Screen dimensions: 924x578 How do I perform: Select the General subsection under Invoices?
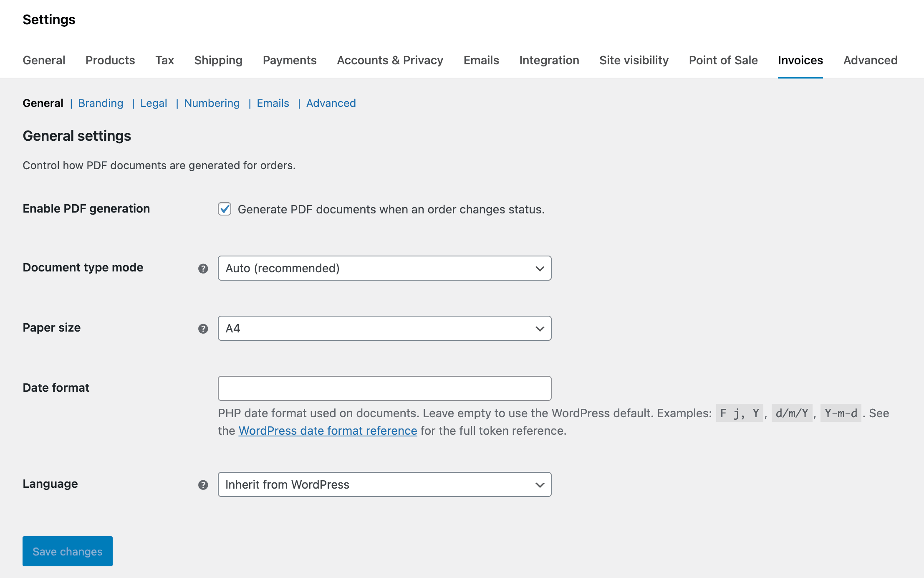coord(43,103)
